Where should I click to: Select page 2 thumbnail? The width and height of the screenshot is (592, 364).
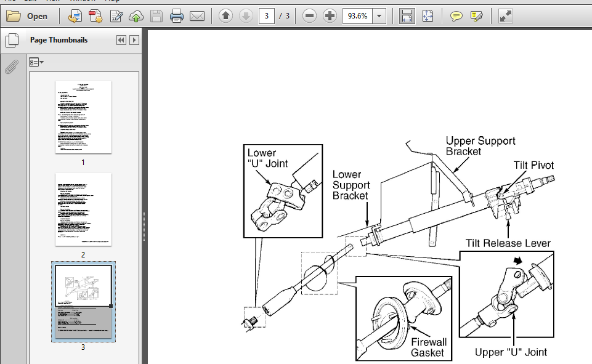[x=83, y=209]
